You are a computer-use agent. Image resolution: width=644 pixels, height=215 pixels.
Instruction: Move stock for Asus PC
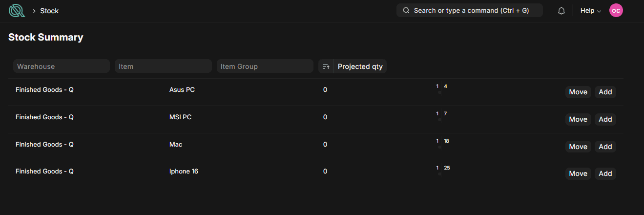[578, 92]
